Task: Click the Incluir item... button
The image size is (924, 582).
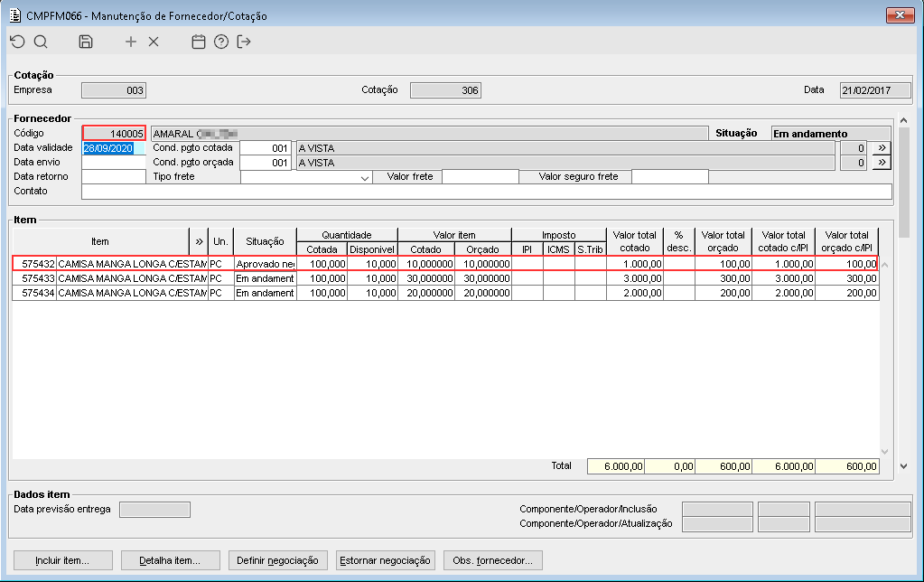Action: [x=63, y=561]
